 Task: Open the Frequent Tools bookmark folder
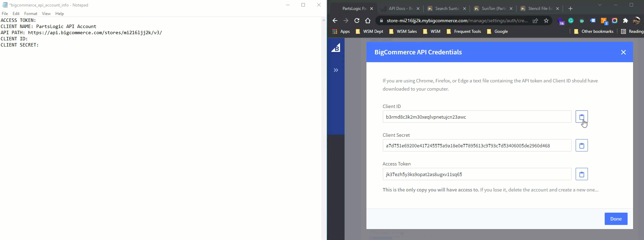(x=464, y=31)
